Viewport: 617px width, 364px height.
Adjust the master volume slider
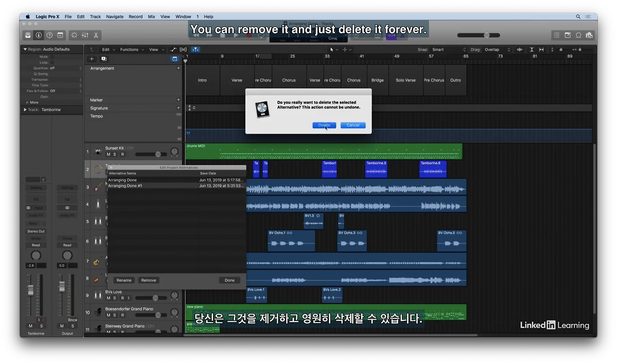(x=479, y=35)
